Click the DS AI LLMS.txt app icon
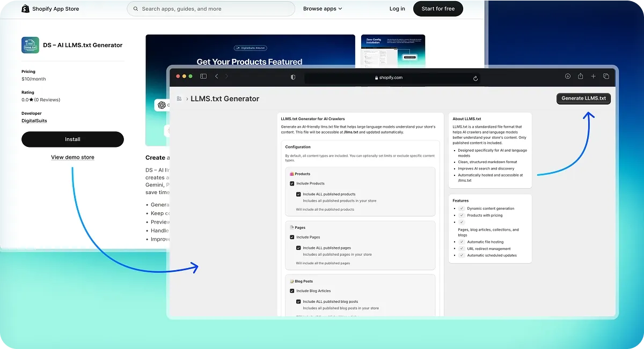644x349 pixels. pyautogui.click(x=30, y=45)
